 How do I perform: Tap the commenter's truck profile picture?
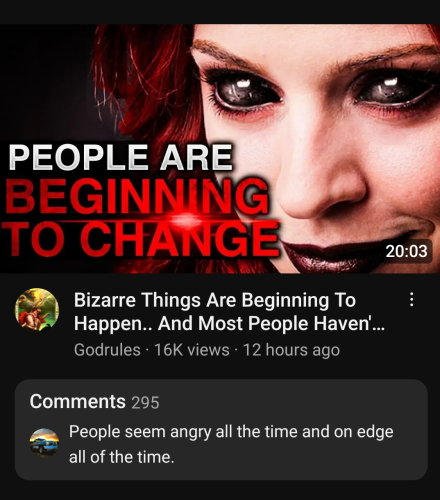click(44, 443)
